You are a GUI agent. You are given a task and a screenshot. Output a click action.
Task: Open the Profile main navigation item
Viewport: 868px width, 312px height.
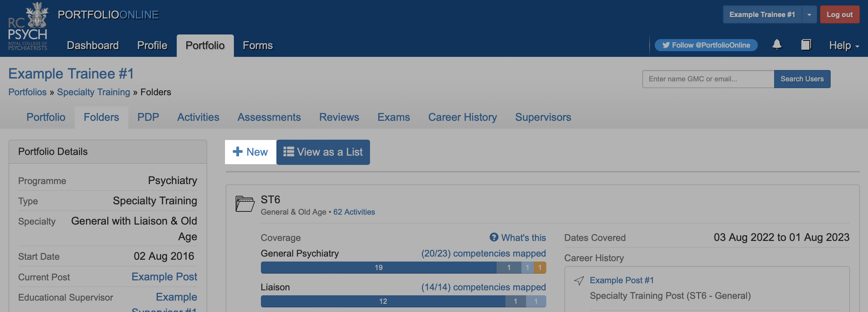click(152, 45)
